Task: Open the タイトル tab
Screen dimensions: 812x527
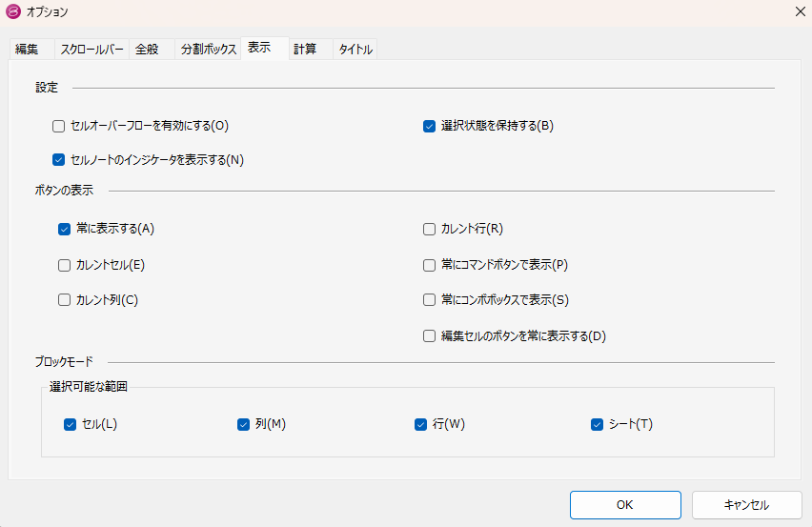Action: (355, 50)
